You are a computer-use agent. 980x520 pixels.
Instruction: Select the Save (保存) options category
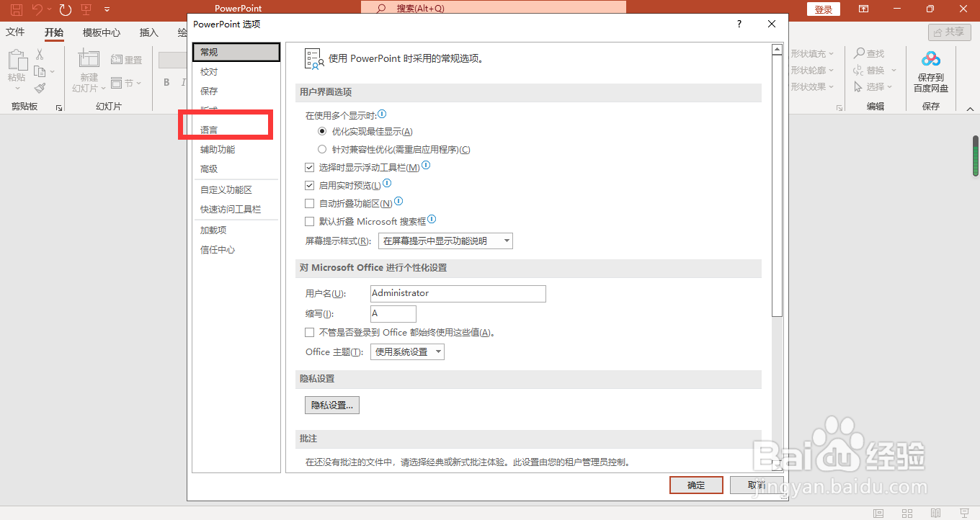(x=236, y=91)
